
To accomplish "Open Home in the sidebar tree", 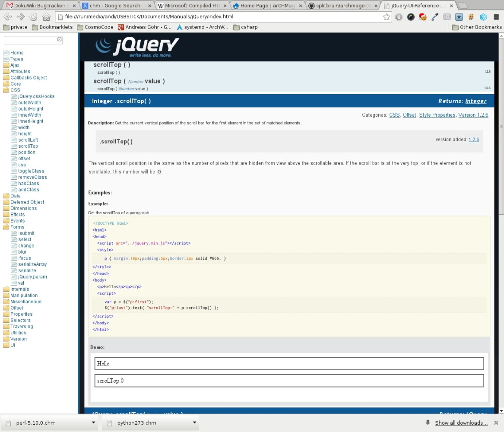I will coord(17,53).
